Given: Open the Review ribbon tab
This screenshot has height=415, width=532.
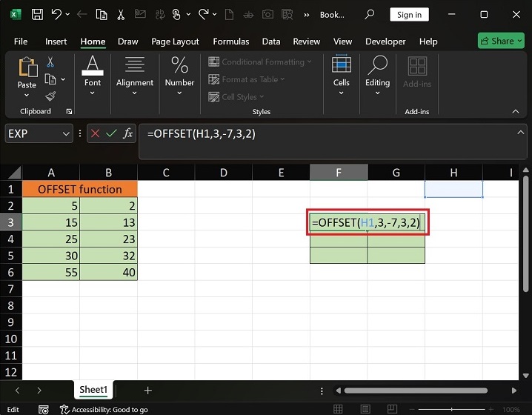Looking at the screenshot, I should (306, 41).
